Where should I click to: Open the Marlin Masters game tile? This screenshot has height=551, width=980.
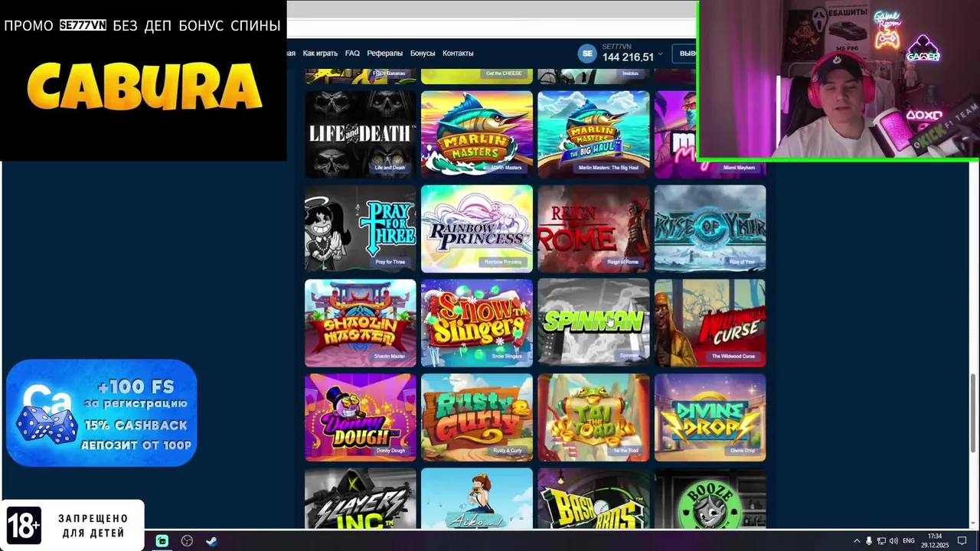click(477, 134)
